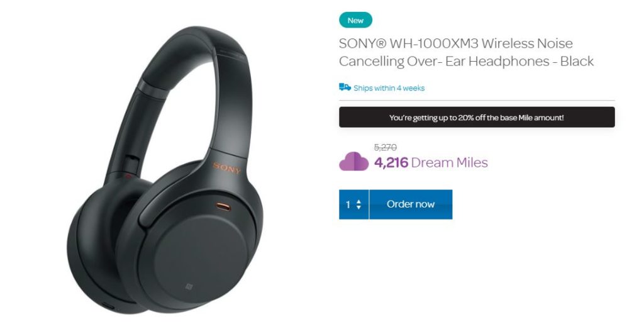This screenshot has height=329, width=644.
Task: Click the Order now button
Action: pos(411,204)
